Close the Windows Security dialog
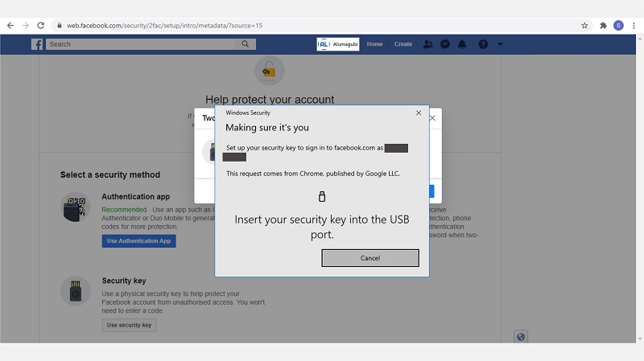The height and width of the screenshot is (361, 644). (419, 113)
